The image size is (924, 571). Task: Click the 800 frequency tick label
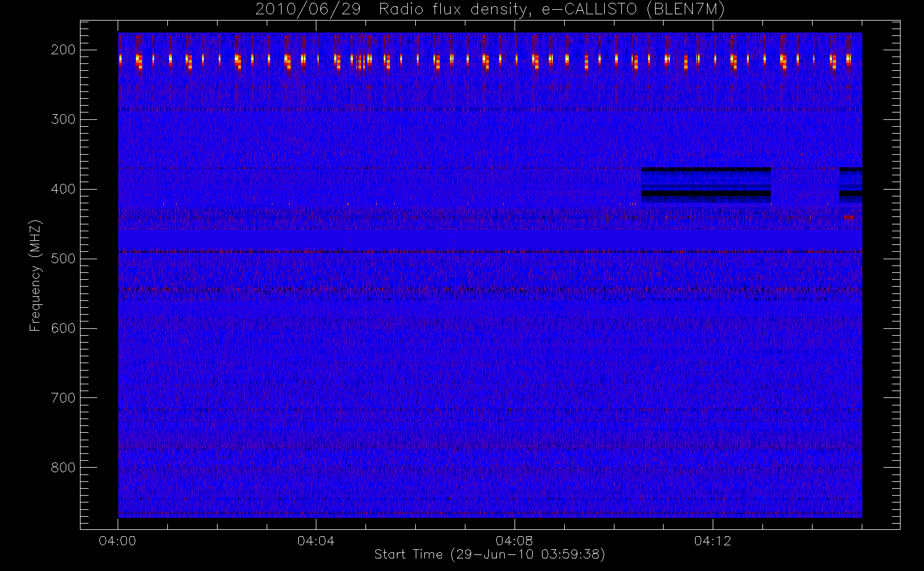63,468
